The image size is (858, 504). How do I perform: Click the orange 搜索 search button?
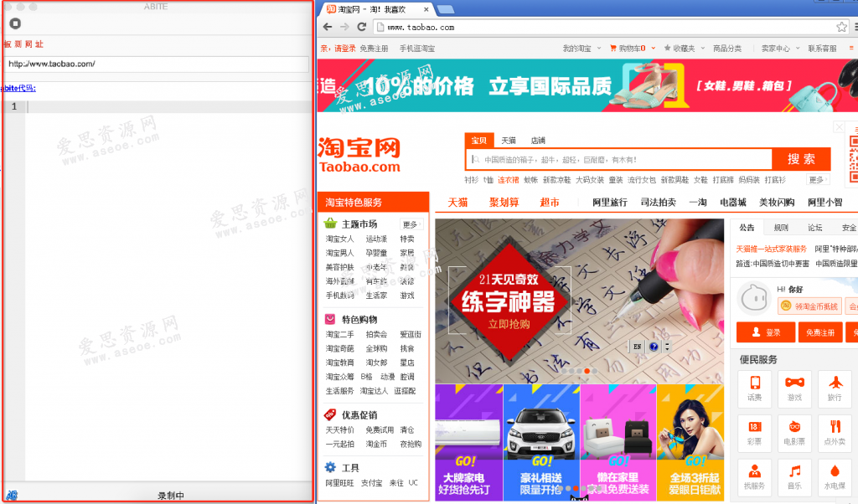point(801,159)
